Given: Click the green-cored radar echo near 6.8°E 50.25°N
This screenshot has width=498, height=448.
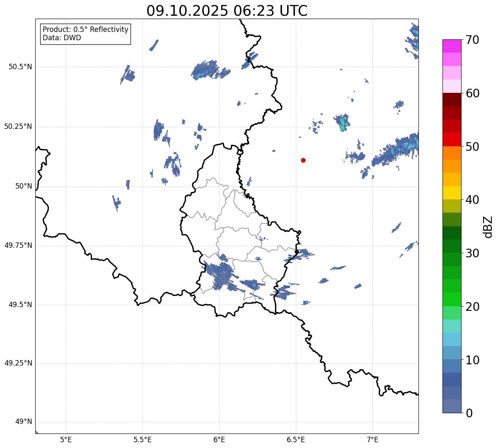Looking at the screenshot, I should [342, 122].
